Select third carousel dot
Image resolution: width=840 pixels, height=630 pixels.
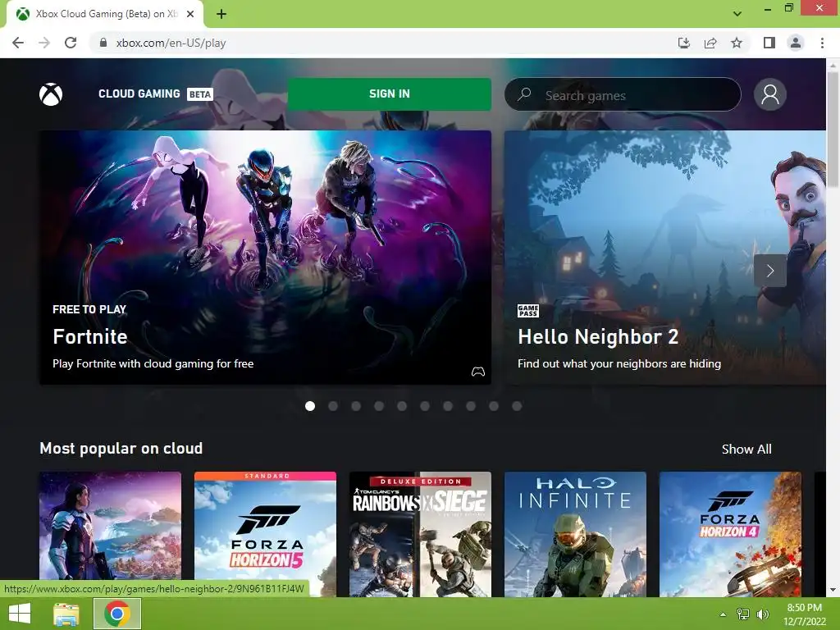(356, 406)
